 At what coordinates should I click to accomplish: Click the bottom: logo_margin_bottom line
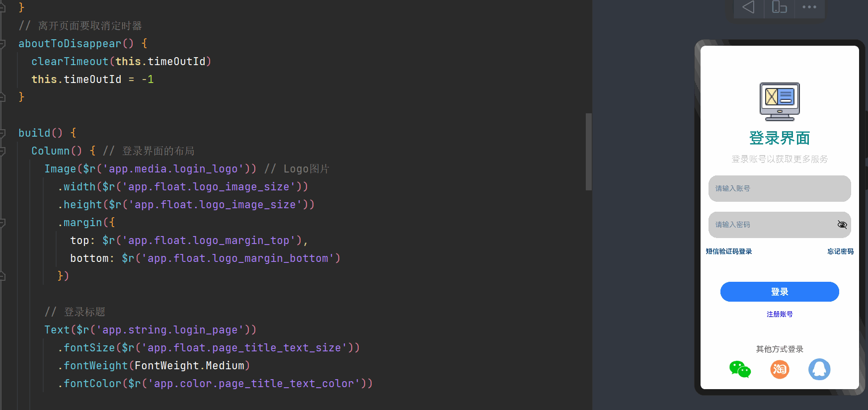(x=205, y=258)
